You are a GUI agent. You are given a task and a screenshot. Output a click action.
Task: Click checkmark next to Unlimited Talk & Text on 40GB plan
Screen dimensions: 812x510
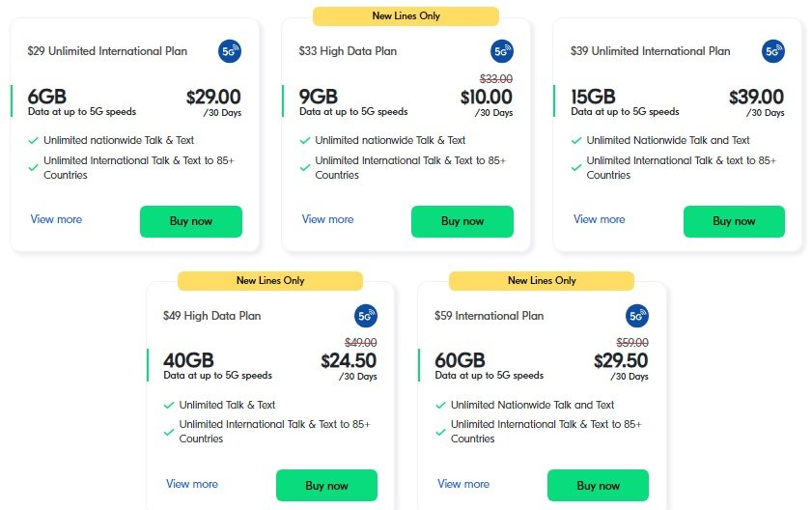click(x=169, y=405)
